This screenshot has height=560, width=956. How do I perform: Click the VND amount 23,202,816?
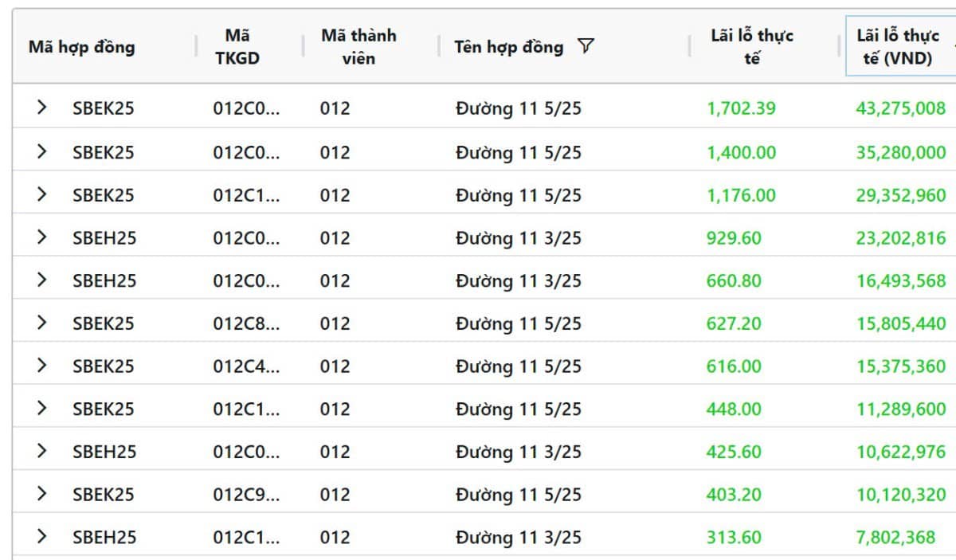click(x=901, y=237)
